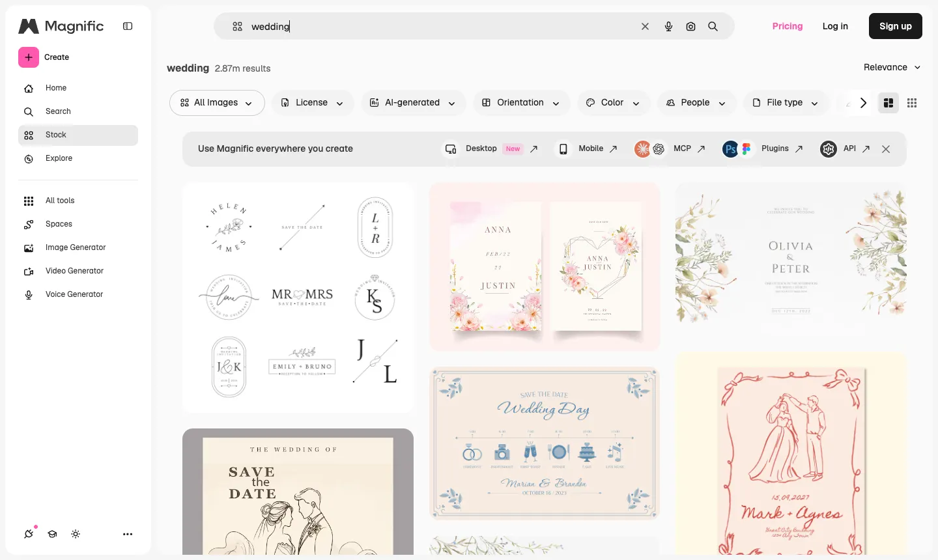938x560 pixels.
Task: Start voice search with the microphone icon
Action: [668, 26]
